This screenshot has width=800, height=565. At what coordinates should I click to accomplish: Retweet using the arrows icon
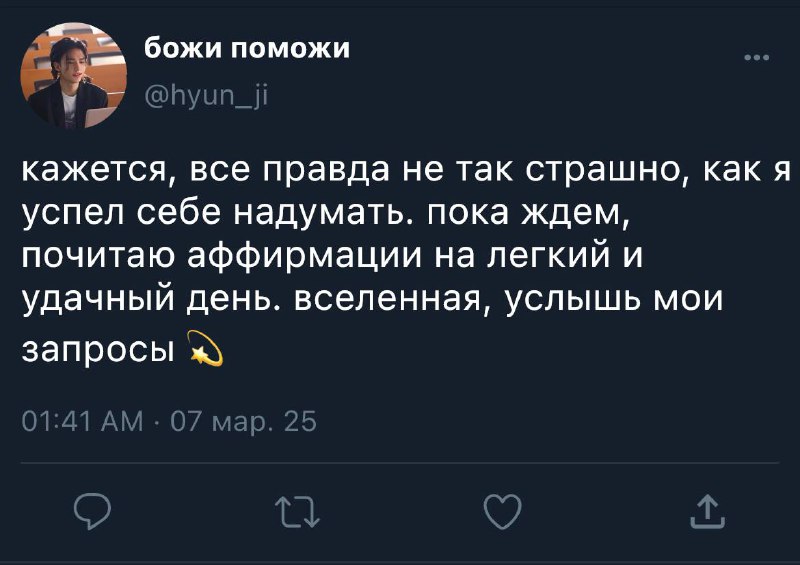click(297, 512)
